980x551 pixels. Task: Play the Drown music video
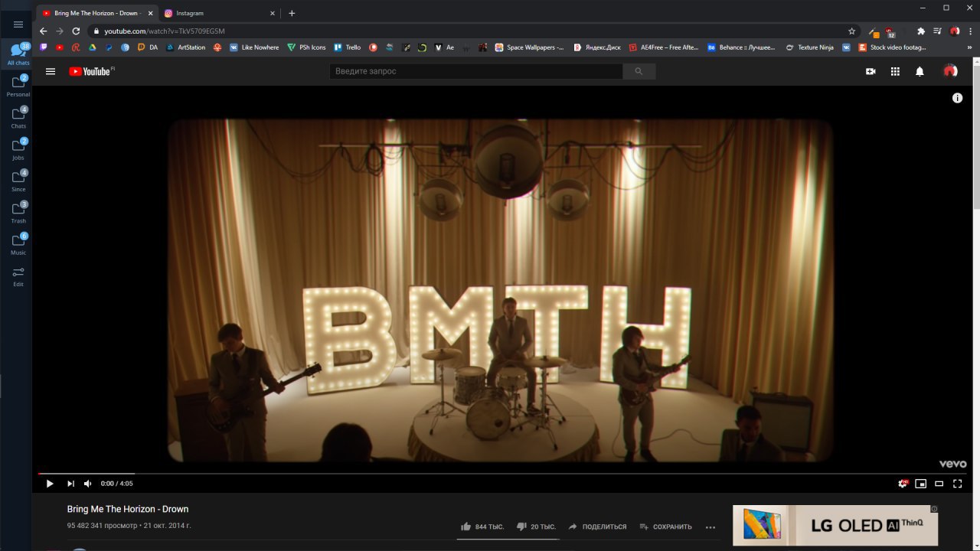point(50,484)
